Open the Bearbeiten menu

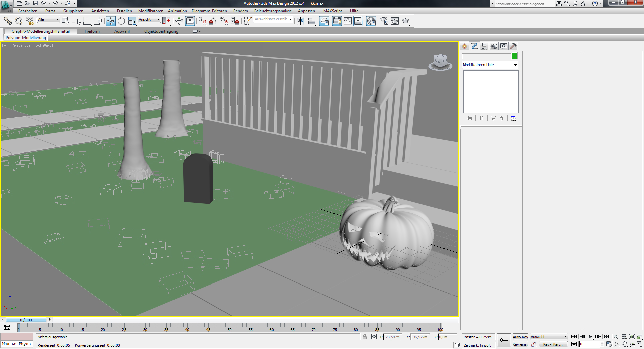(x=28, y=11)
